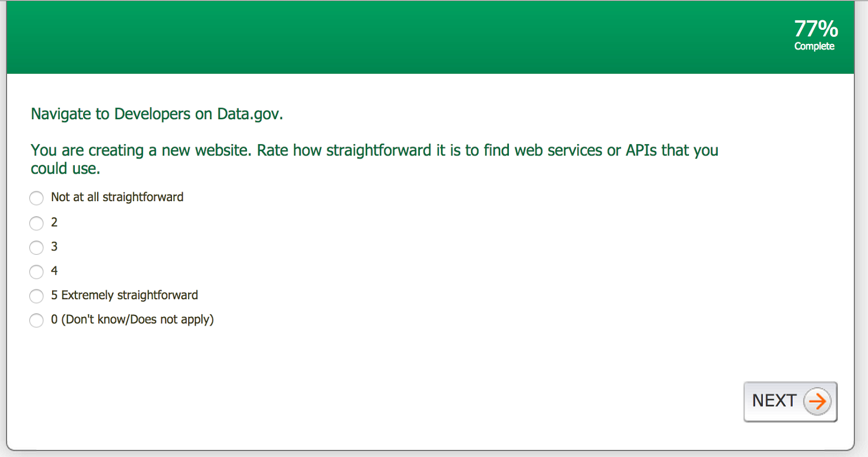Pick rating 4 radio button
This screenshot has height=457, width=868.
click(36, 272)
